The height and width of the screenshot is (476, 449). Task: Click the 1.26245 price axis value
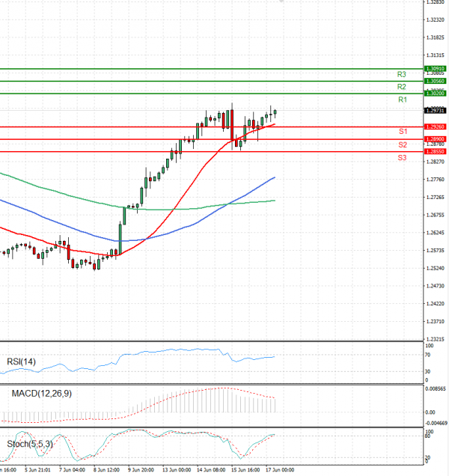(435, 233)
